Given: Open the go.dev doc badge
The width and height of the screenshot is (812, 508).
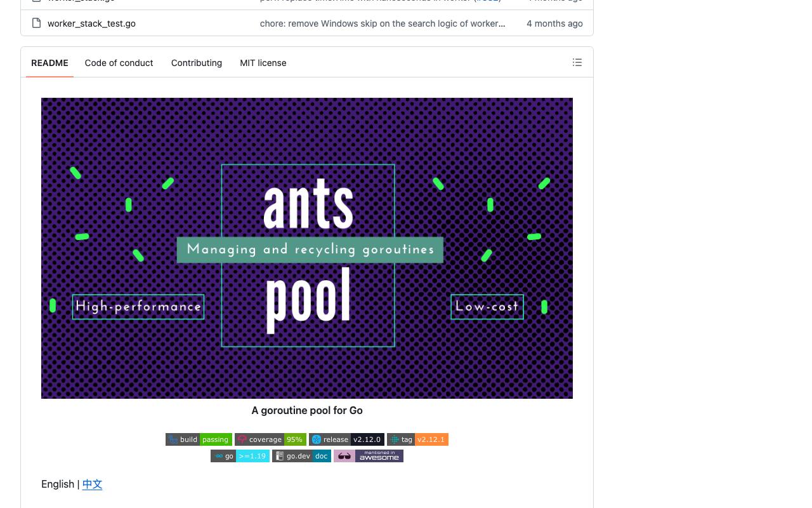Looking at the screenshot, I should (x=301, y=456).
